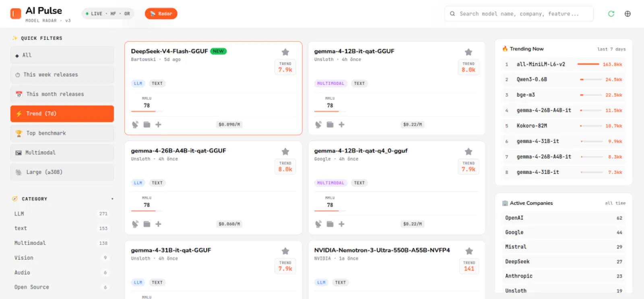The height and width of the screenshot is (299, 644).
Task: Star the gemma-4-12B-it-qat-q4_0-gguf model card
Action: point(469,152)
